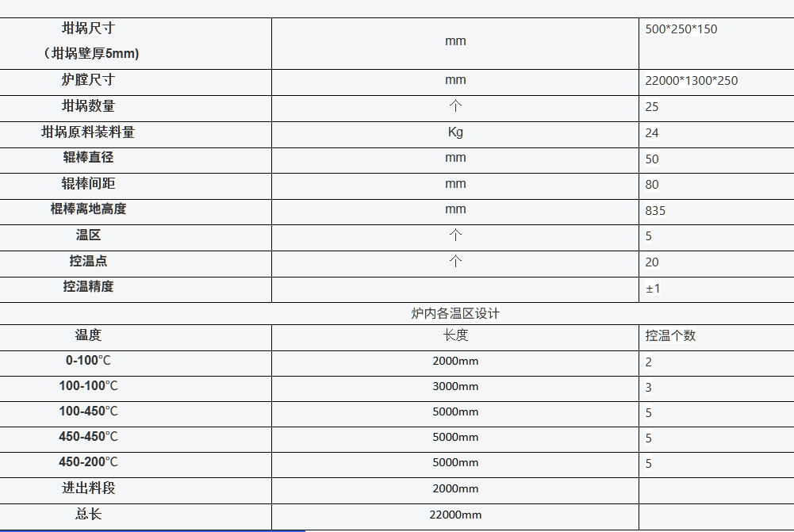This screenshot has height=532, width=794.
Task: Select the 835 value cell
Action: 655,211
